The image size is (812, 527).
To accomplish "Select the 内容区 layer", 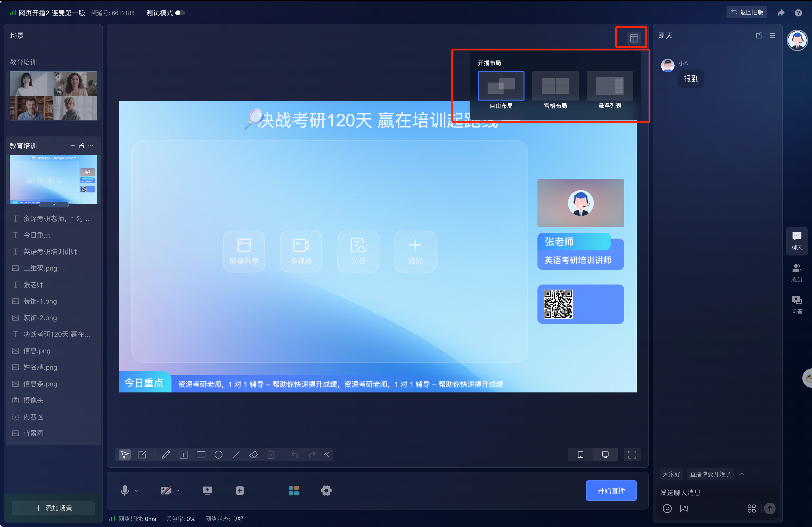I will 54,417.
